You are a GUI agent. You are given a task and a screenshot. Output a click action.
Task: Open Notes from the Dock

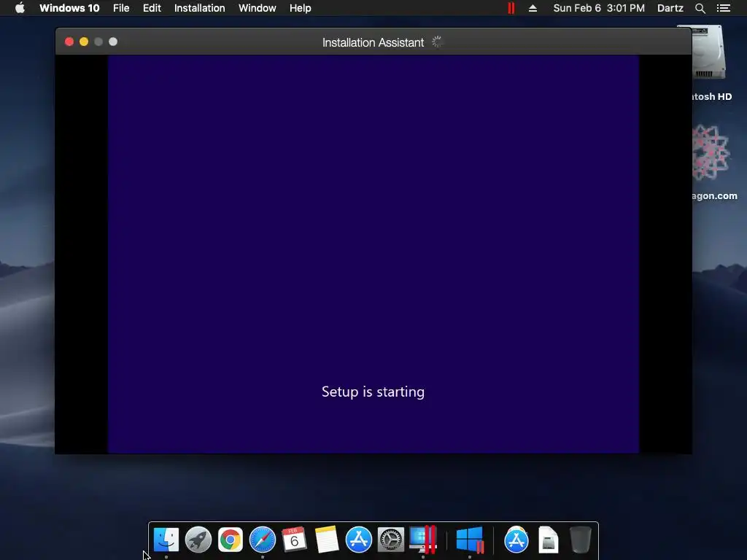click(327, 540)
